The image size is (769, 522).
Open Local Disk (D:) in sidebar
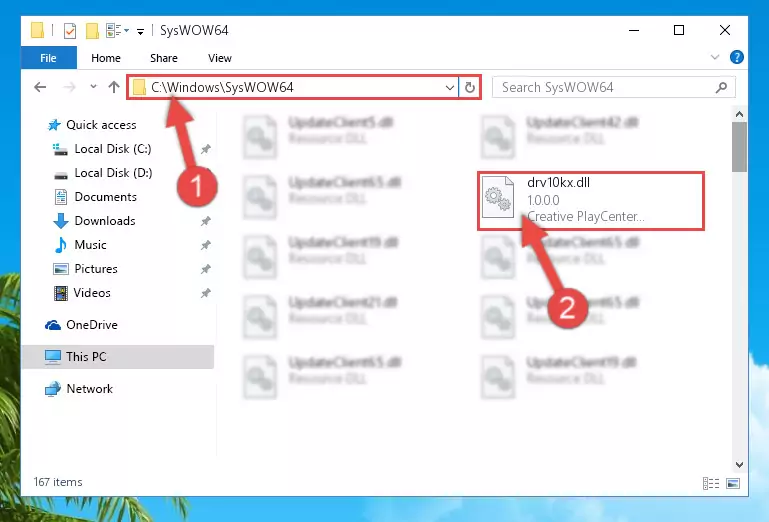(103, 173)
